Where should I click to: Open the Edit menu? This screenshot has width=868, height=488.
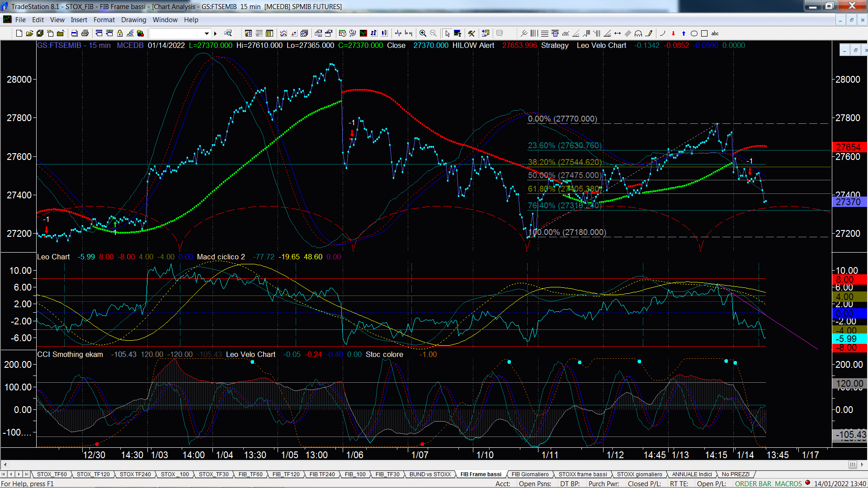coord(38,20)
